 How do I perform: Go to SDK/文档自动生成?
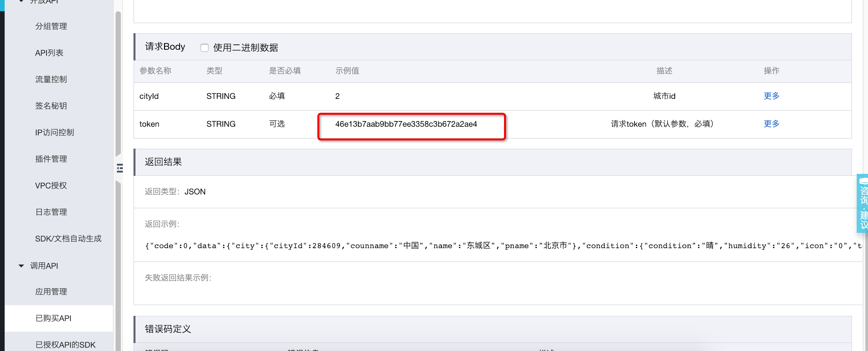(68, 239)
